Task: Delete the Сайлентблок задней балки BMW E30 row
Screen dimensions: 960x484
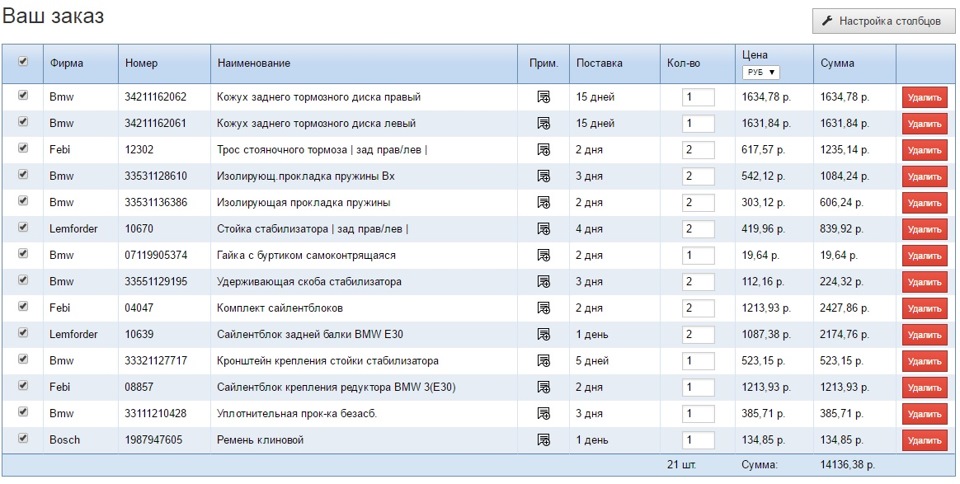Action: pos(924,335)
